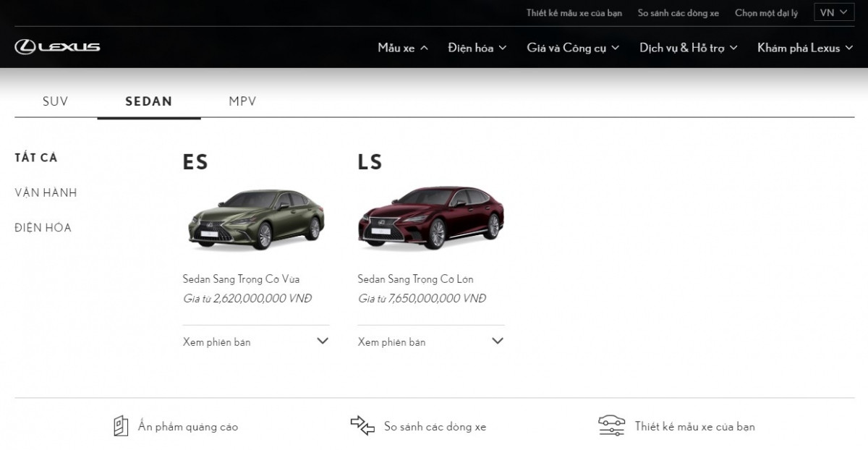Open the LS sedan thumbnail image
The height and width of the screenshot is (450, 868).
(431, 217)
